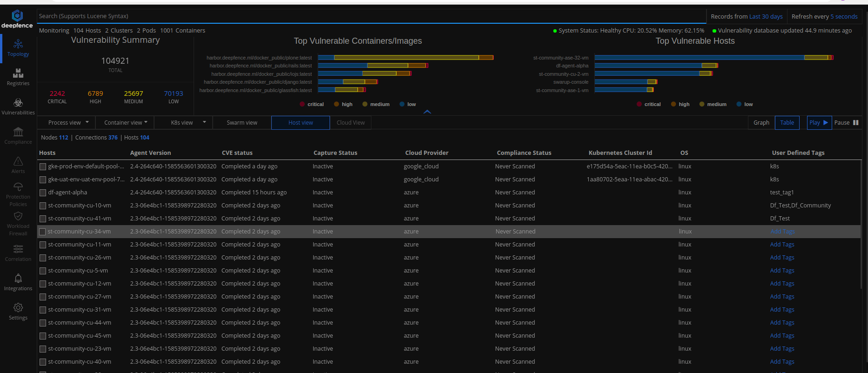Toggle low legend in containers chart
The height and width of the screenshot is (373, 868).
(x=408, y=104)
